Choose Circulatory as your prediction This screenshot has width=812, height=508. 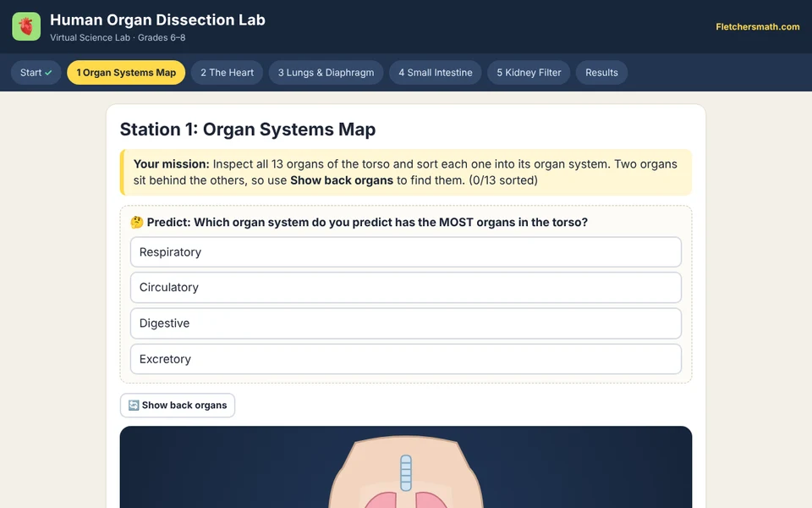(x=406, y=287)
